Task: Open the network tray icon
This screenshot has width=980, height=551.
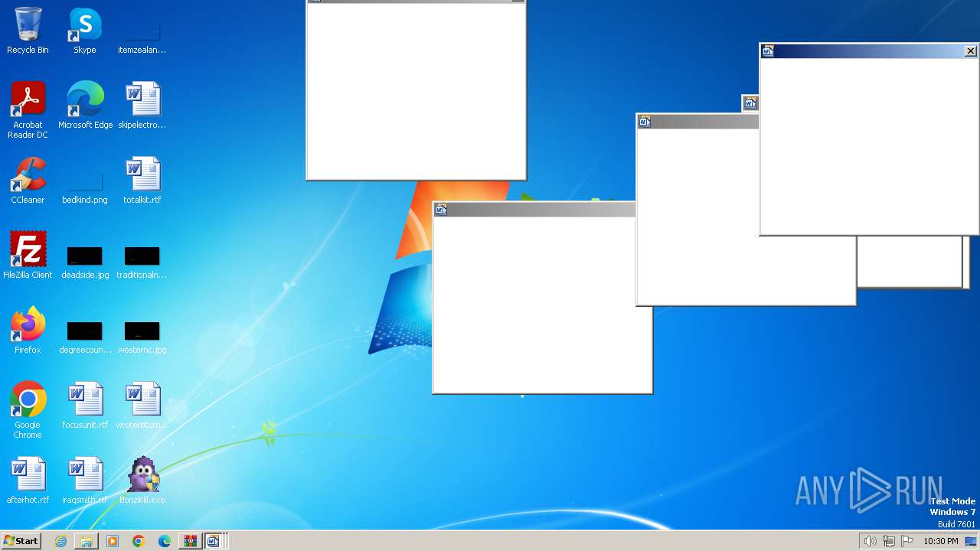Action: coord(889,541)
